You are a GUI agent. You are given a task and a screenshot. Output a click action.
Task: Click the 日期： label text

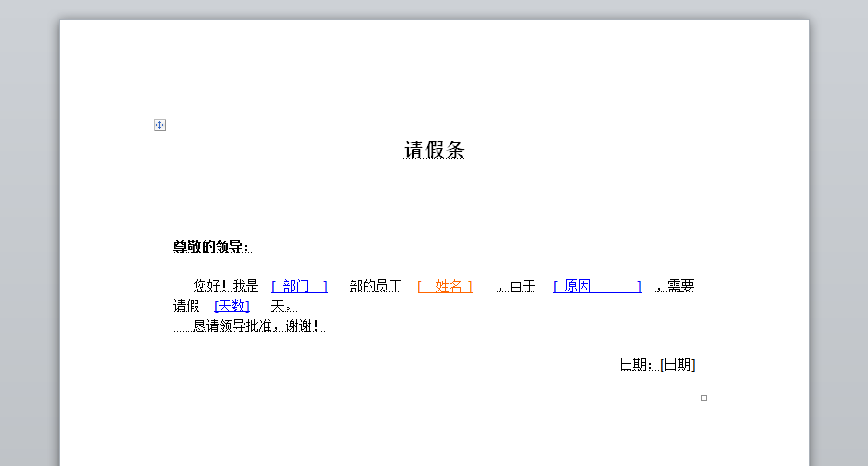(x=636, y=365)
